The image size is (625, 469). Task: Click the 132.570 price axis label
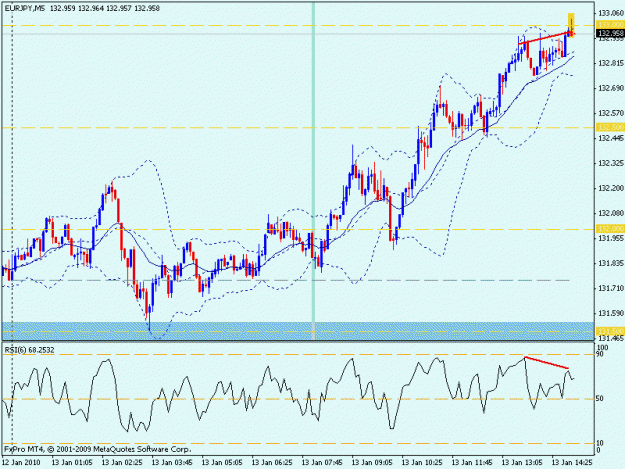pos(610,113)
